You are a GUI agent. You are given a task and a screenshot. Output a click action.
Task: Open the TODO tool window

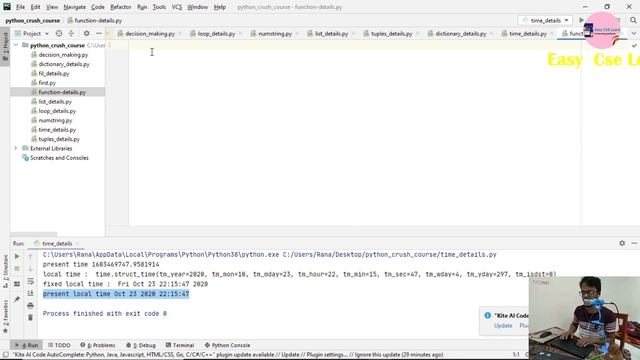[x=59, y=345]
